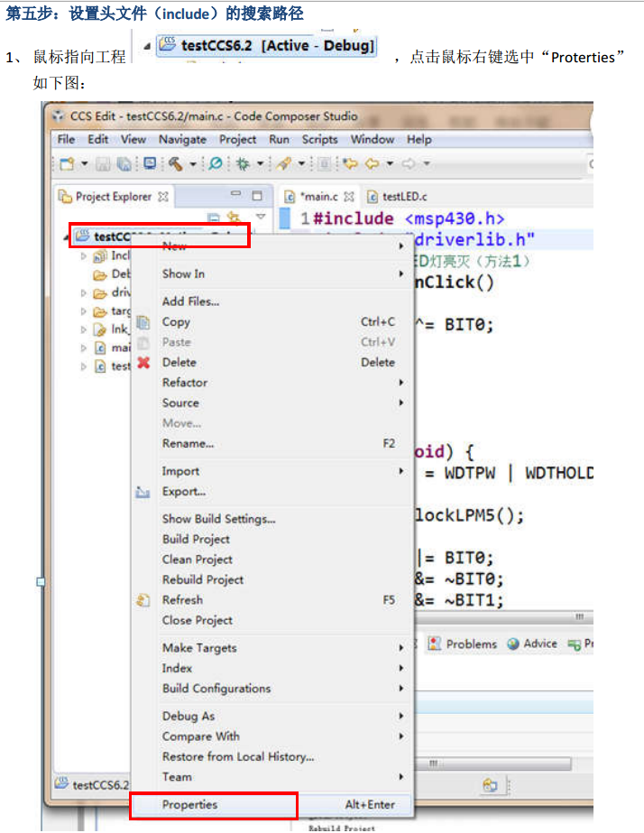Choose Copy from context menu

pos(271,322)
